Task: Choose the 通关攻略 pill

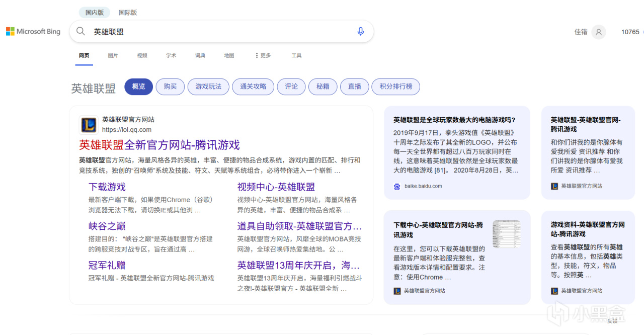Action: pyautogui.click(x=253, y=87)
